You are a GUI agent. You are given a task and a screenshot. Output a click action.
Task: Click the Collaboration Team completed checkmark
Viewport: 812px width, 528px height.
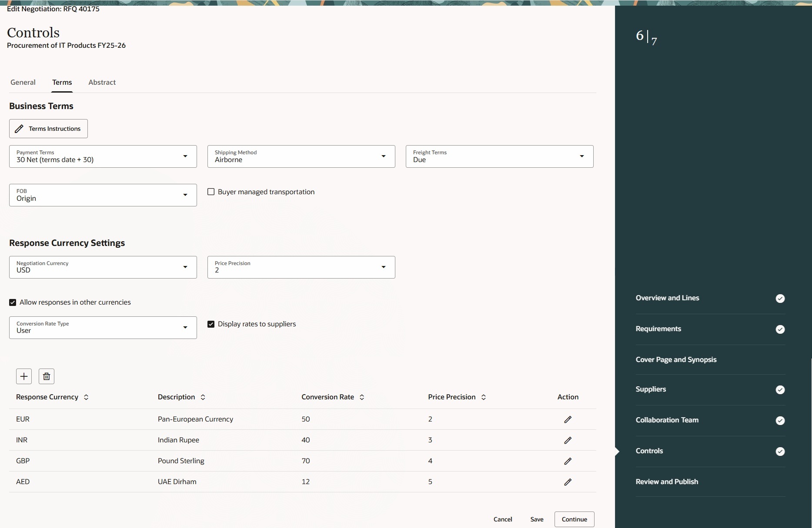pos(780,420)
